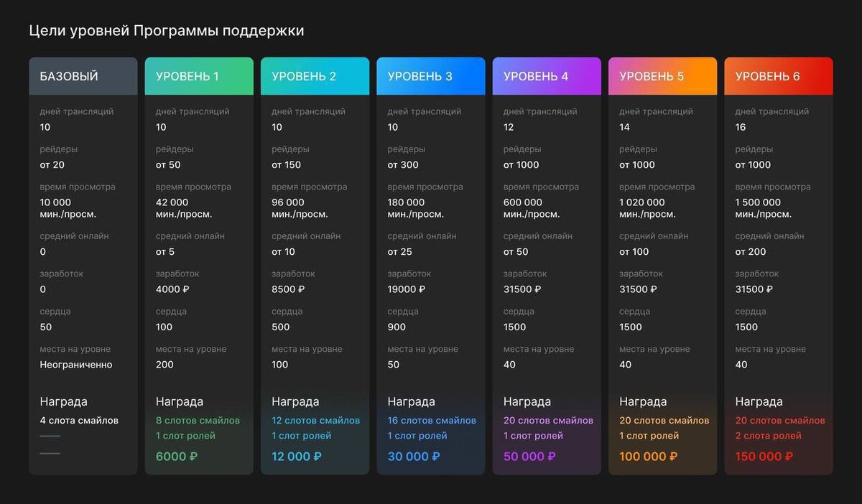
Task: Click raiders value 'от 150'
Action: click(x=287, y=164)
